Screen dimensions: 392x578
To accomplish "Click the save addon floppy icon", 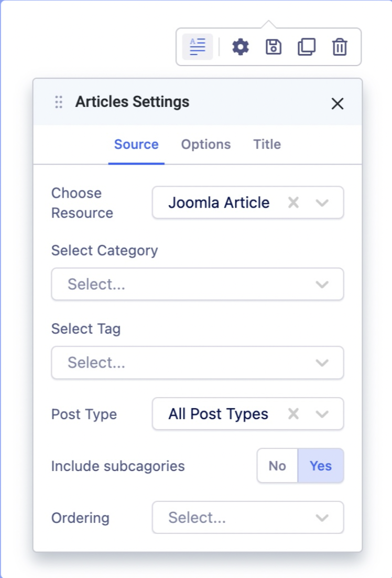I will click(274, 47).
